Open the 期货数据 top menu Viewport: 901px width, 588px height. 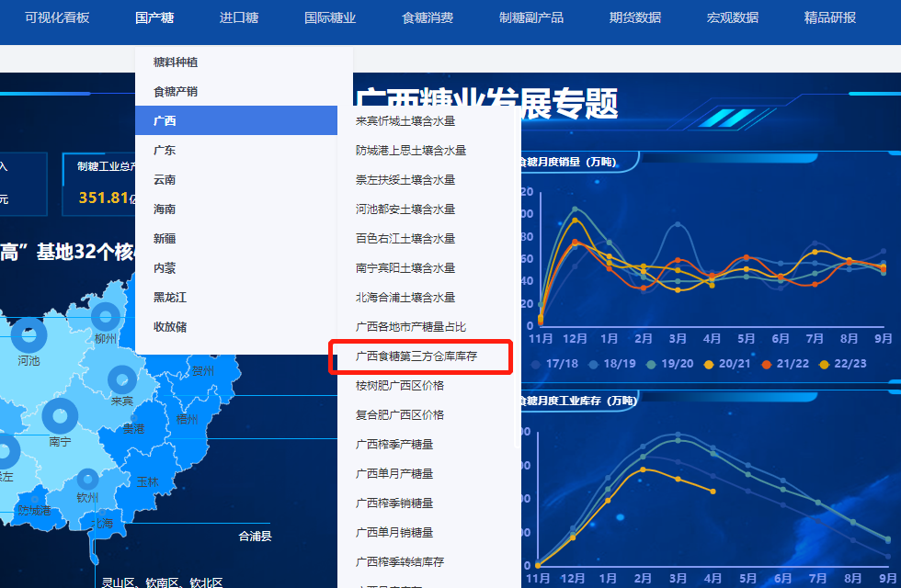(634, 17)
